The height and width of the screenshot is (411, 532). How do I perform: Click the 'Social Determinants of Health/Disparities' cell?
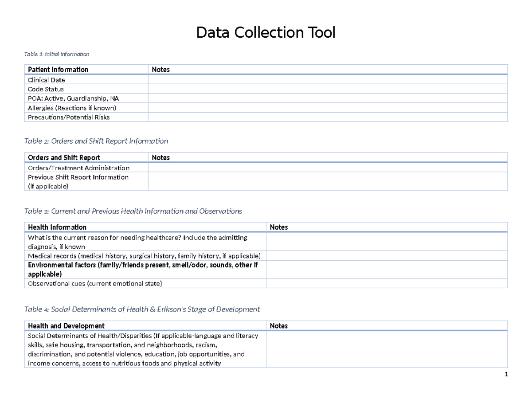[x=145, y=349]
